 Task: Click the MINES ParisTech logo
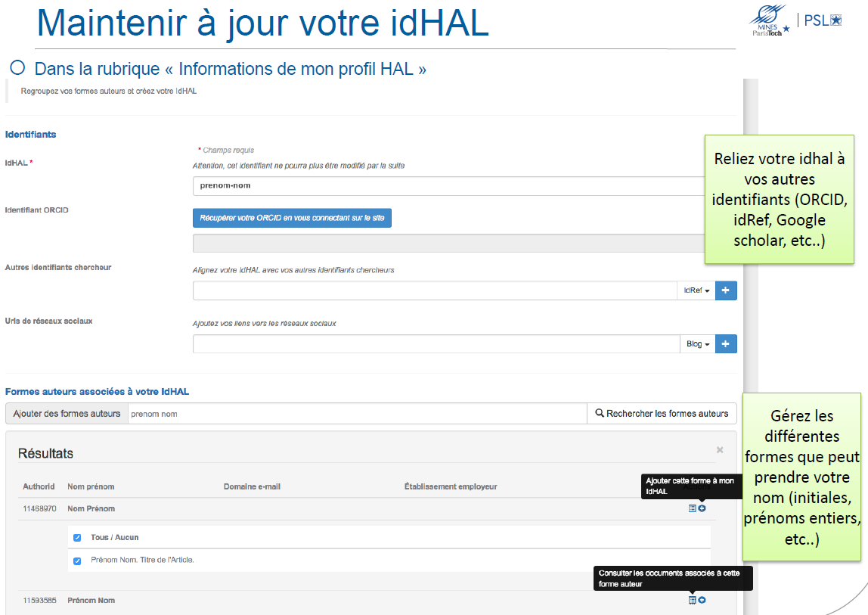(x=770, y=20)
